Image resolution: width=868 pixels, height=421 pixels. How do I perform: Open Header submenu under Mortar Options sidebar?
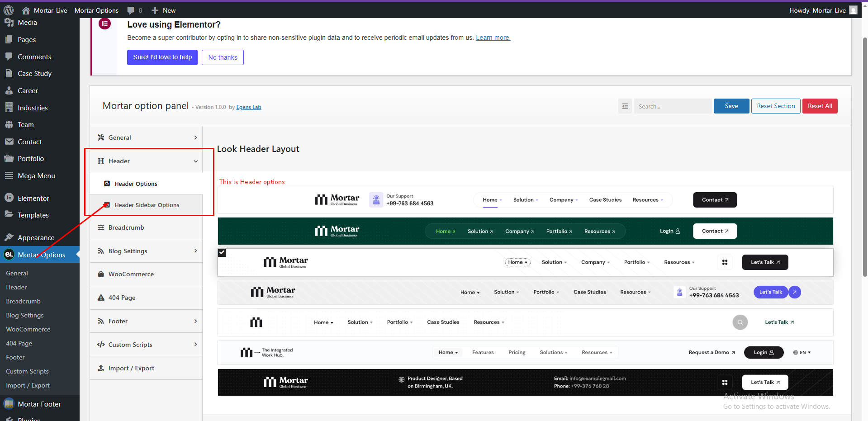coord(16,287)
